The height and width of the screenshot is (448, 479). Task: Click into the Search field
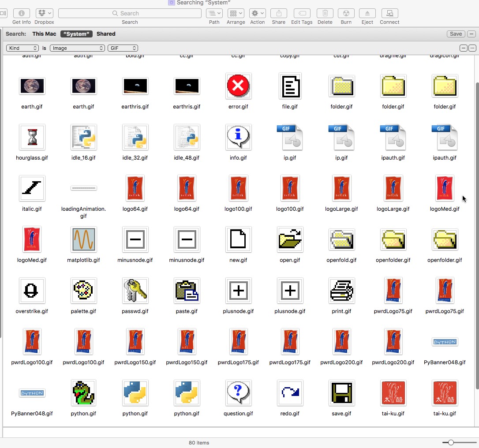click(x=130, y=13)
